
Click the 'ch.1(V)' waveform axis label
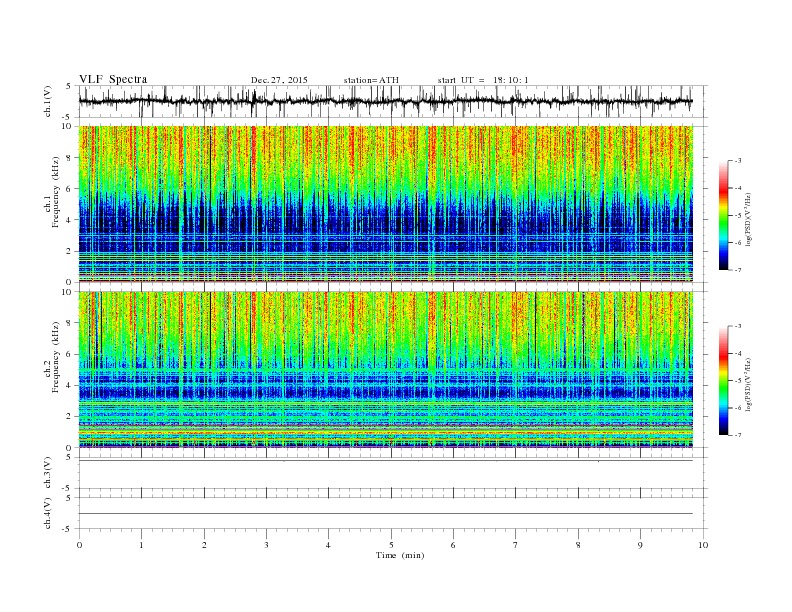(x=48, y=101)
